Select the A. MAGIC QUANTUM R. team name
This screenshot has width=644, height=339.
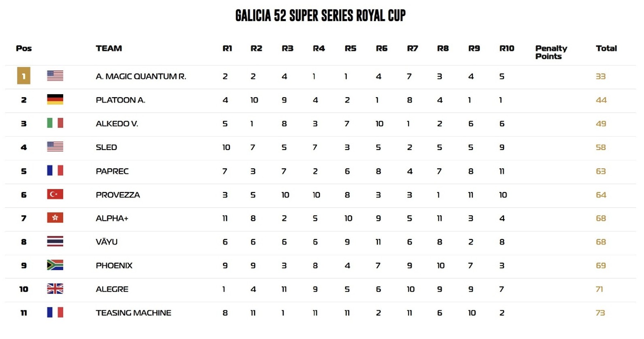tap(141, 76)
